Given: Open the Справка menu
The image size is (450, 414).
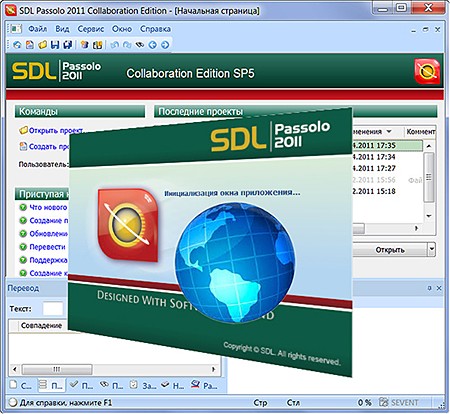Looking at the screenshot, I should pos(155,29).
